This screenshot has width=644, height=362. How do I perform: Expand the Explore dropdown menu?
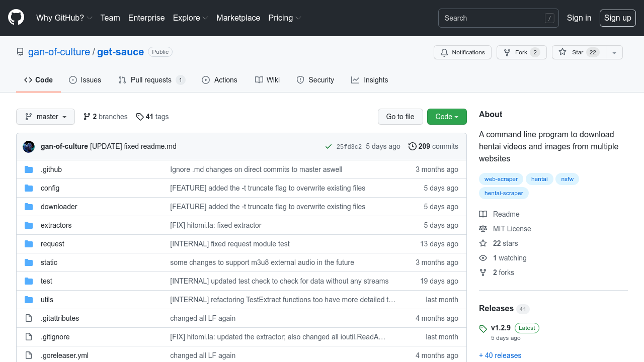[190, 18]
